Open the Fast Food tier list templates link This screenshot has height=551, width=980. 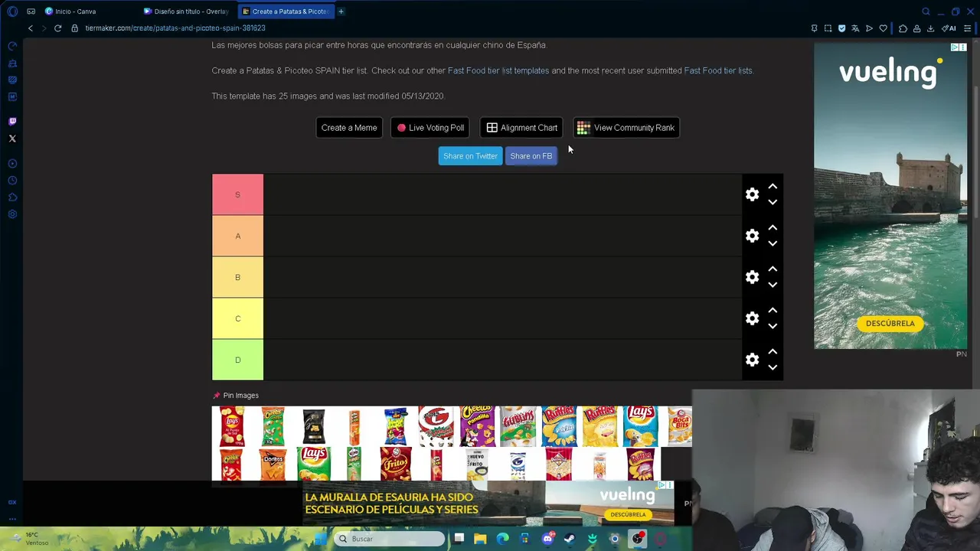[498, 70]
